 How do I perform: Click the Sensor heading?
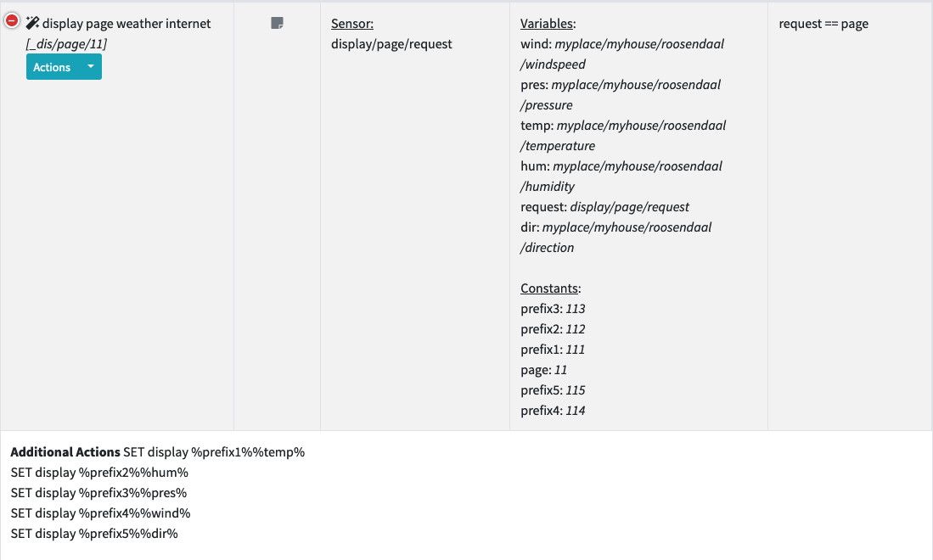(351, 24)
